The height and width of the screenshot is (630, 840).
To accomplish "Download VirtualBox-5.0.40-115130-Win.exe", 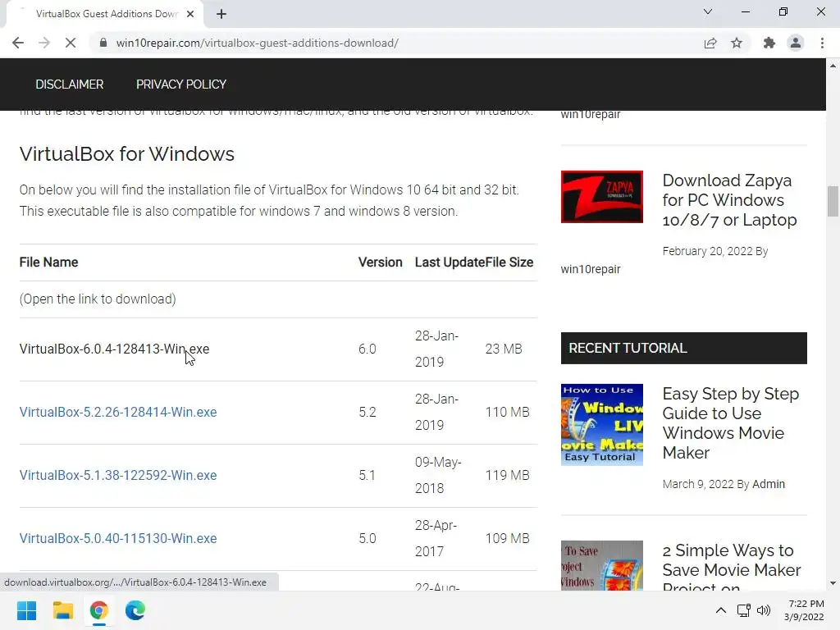I will coord(118,538).
